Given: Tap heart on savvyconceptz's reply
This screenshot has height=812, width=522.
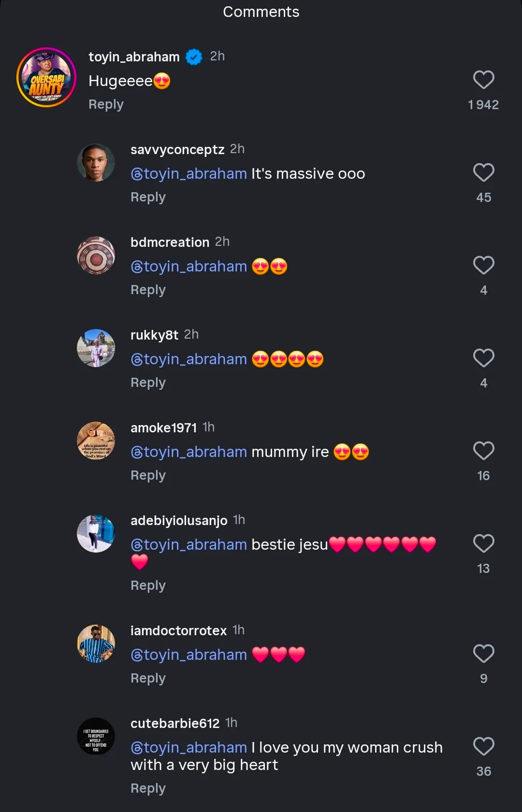Looking at the screenshot, I should (483, 173).
